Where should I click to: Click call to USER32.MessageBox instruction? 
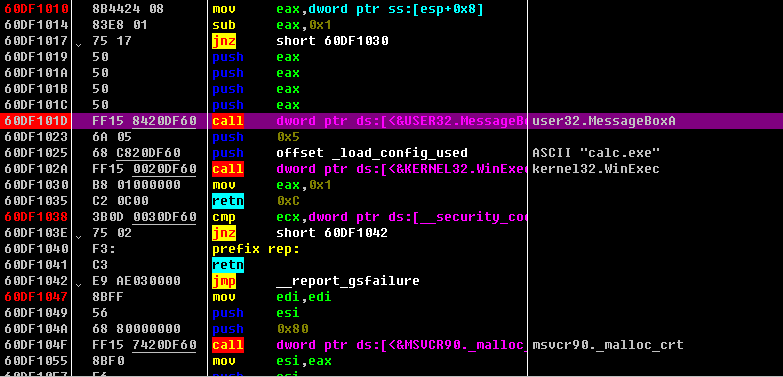369,121
